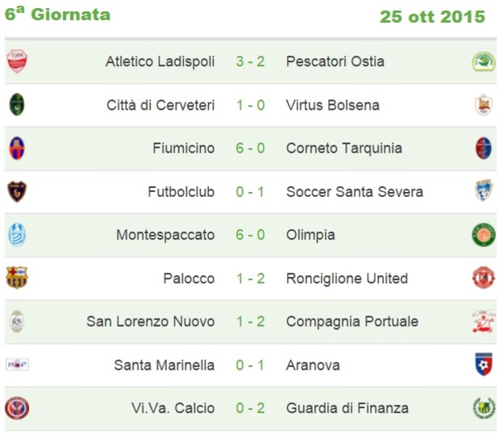Image resolution: width=504 pixels, height=439 pixels.
Task: Select the Ronciglione United red crest
Action: pos(483,278)
